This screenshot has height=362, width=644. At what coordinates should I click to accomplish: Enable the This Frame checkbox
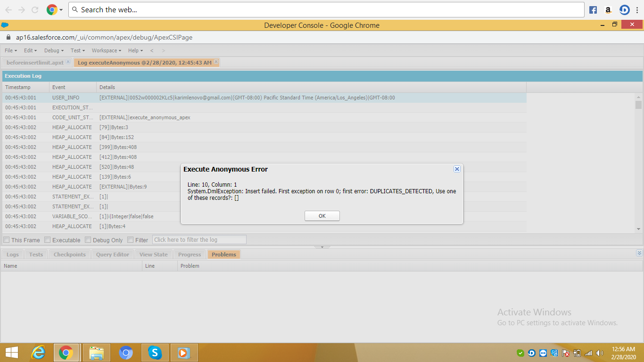click(x=7, y=240)
